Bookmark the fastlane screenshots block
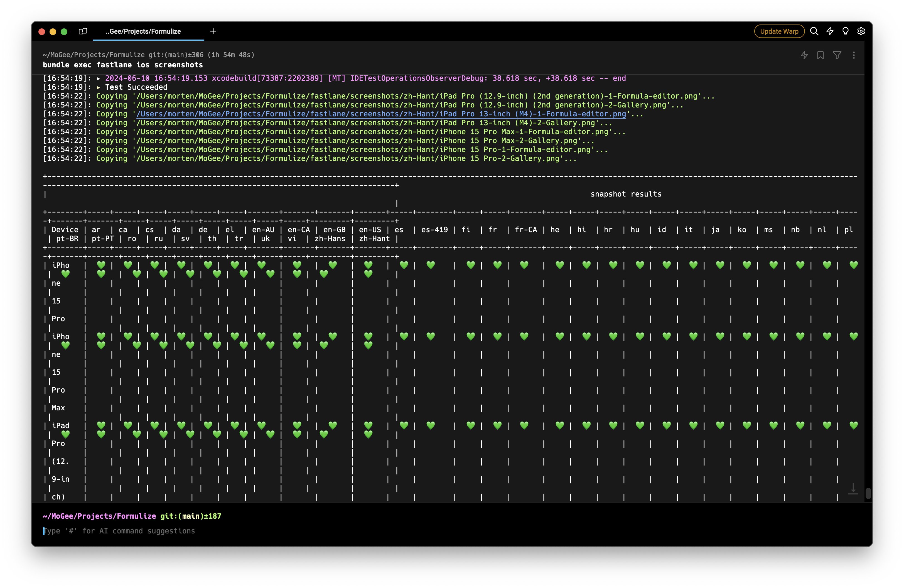The width and height of the screenshot is (904, 588). [x=821, y=55]
